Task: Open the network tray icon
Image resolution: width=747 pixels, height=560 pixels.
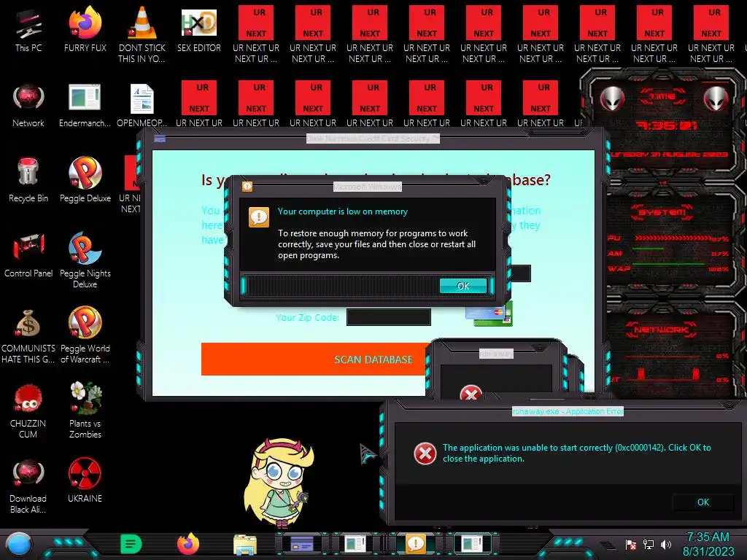Action: [x=649, y=545]
